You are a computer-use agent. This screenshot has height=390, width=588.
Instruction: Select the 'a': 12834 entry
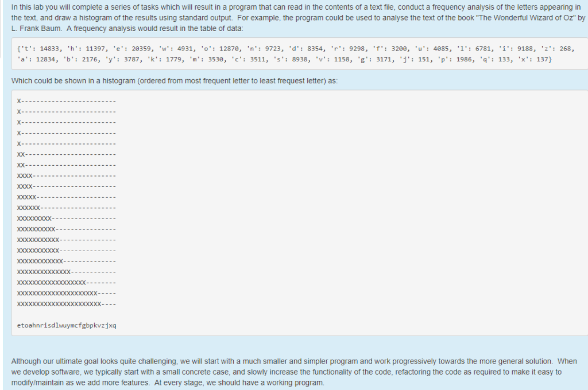coord(36,59)
